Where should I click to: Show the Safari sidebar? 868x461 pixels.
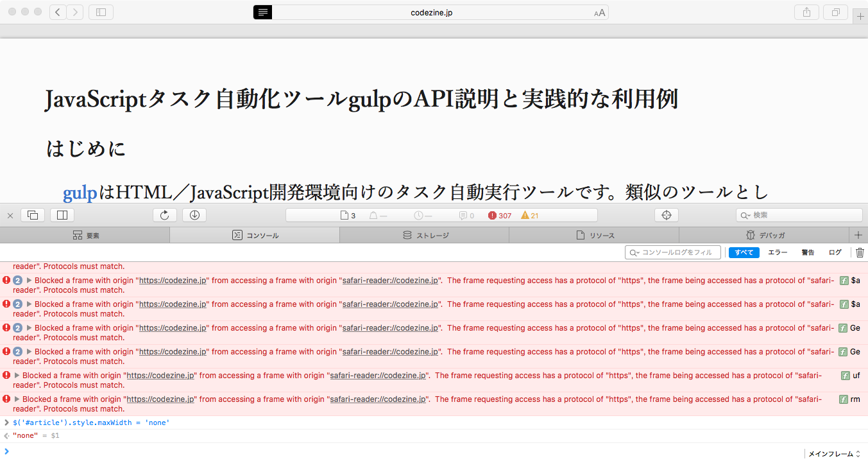tap(101, 12)
